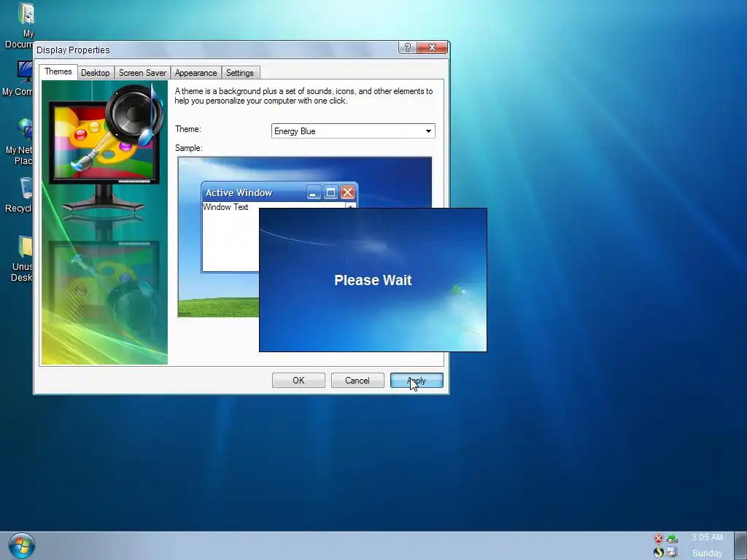Click the network computers tray icon

point(672,552)
